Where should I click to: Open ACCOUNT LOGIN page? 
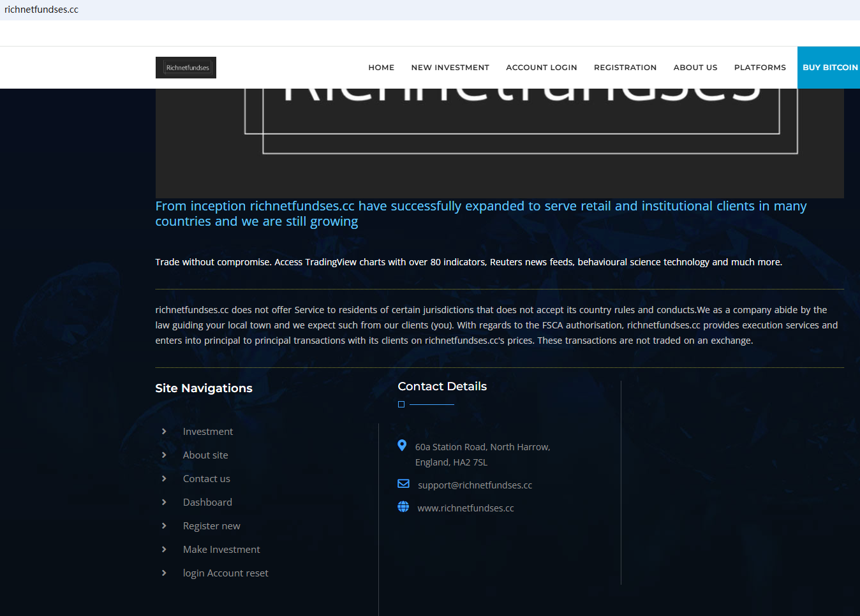(x=541, y=68)
